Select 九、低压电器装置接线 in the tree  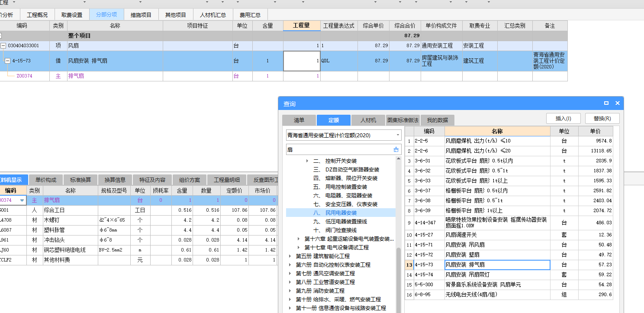pos(340,222)
